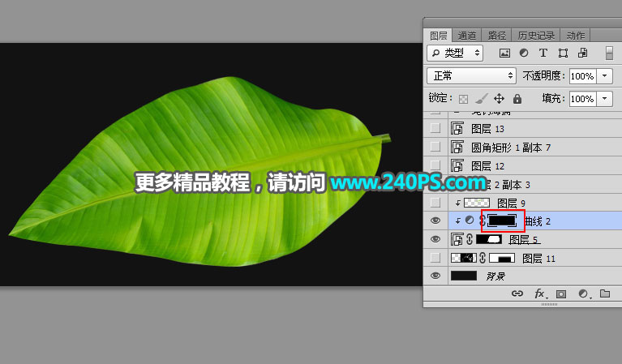Switch to the 通道 tab

[467, 36]
